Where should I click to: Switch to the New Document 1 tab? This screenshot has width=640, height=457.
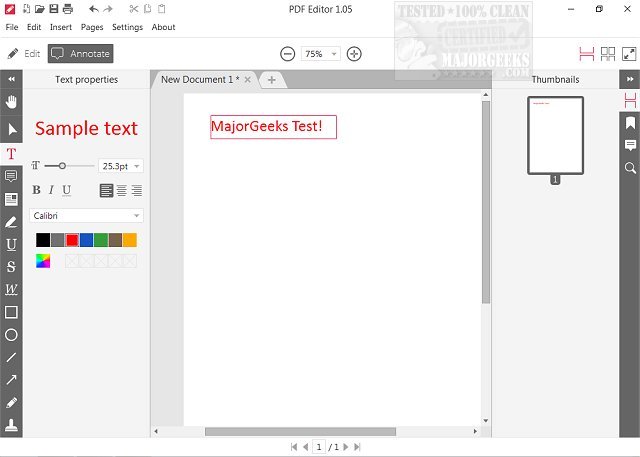click(199, 79)
